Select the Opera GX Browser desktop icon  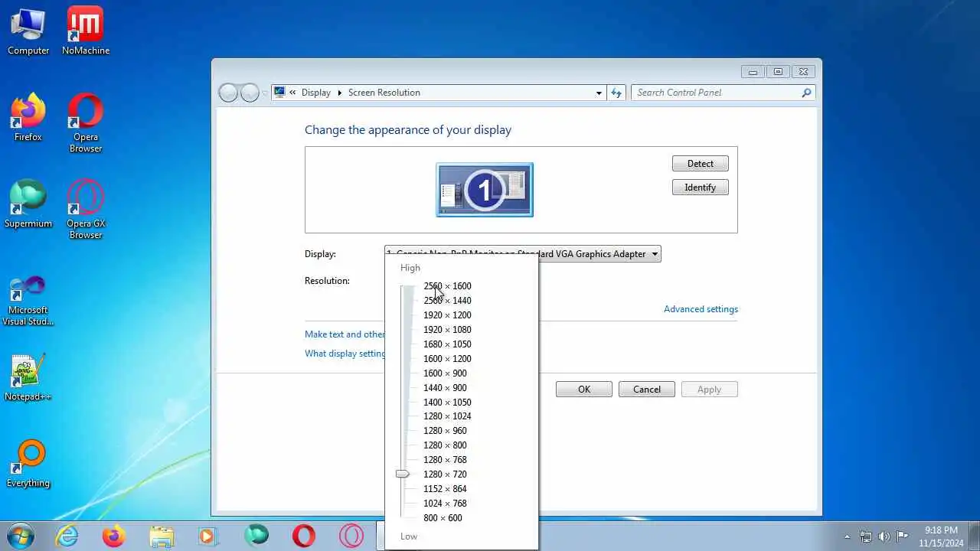tap(85, 210)
